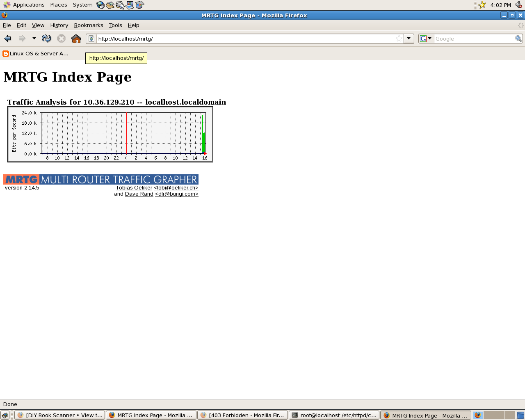The width and height of the screenshot is (525, 420).
Task: Click the Blogger icon on the bookmarks toolbar
Action: click(x=6, y=54)
